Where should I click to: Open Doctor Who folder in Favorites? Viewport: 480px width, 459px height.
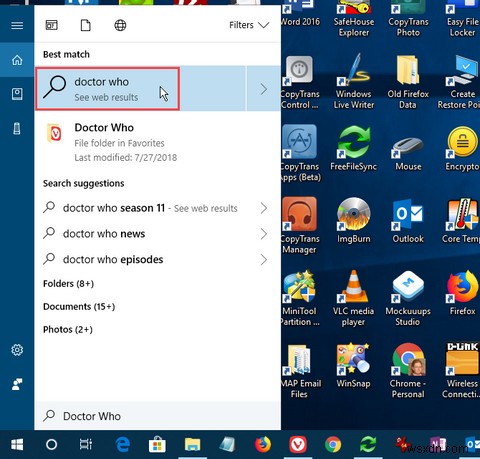coord(158,142)
